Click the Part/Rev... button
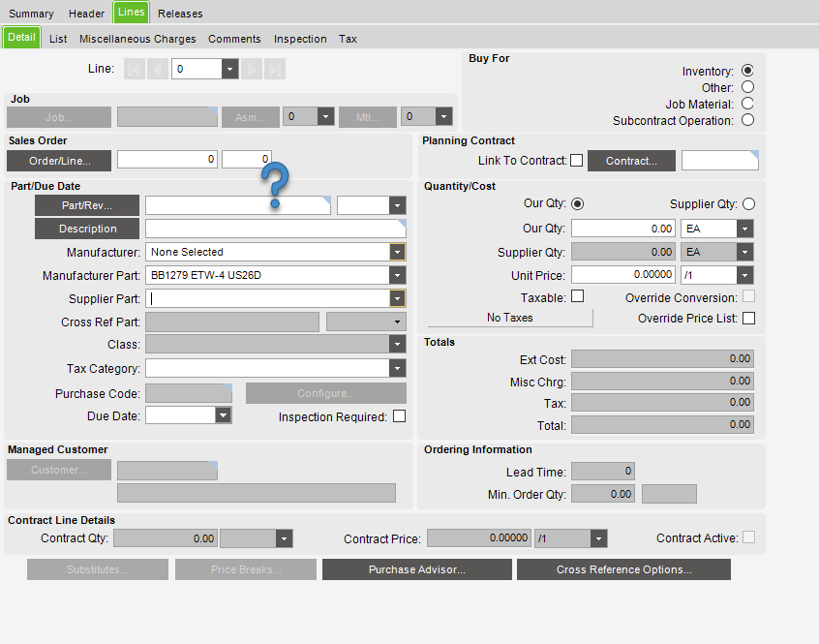 coord(87,205)
